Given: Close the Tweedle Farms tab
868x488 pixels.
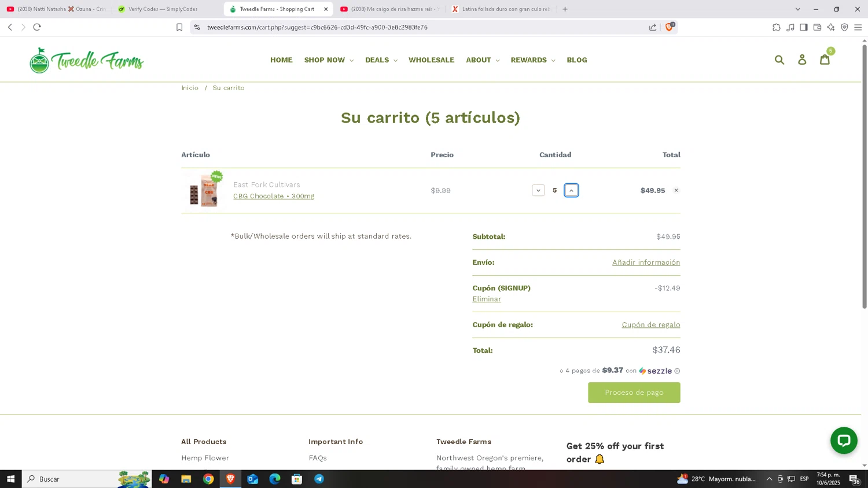Looking at the screenshot, I should [326, 9].
